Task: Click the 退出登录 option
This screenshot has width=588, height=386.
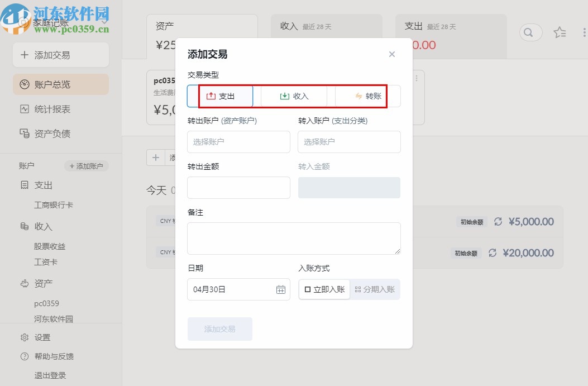Action: (x=49, y=375)
